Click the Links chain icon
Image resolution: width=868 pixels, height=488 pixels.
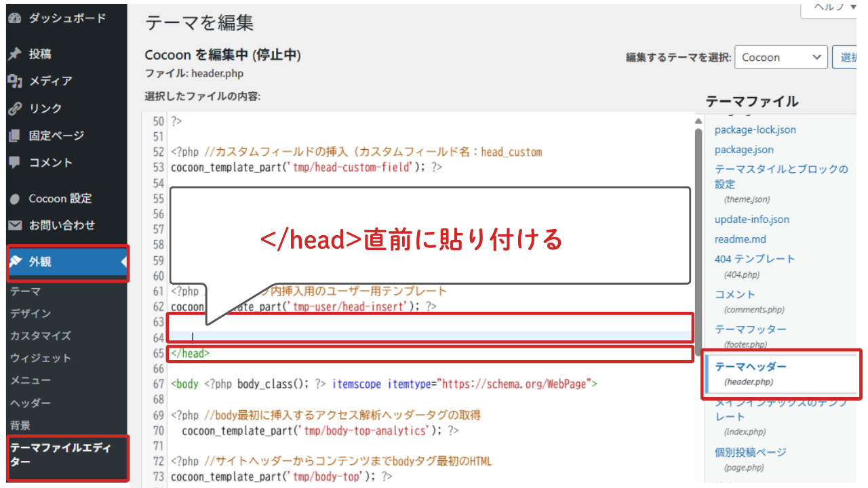[14, 108]
